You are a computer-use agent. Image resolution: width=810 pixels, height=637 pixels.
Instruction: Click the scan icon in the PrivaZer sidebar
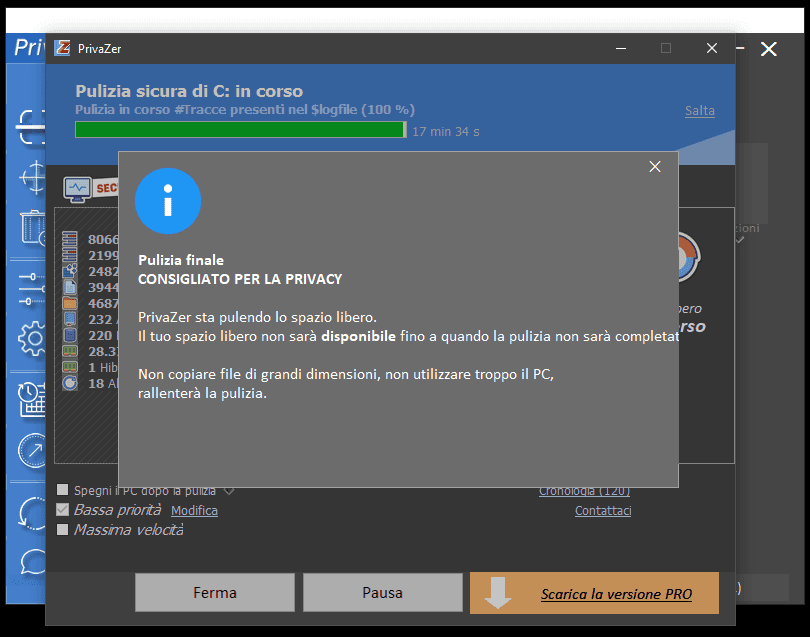pyautogui.click(x=31, y=127)
